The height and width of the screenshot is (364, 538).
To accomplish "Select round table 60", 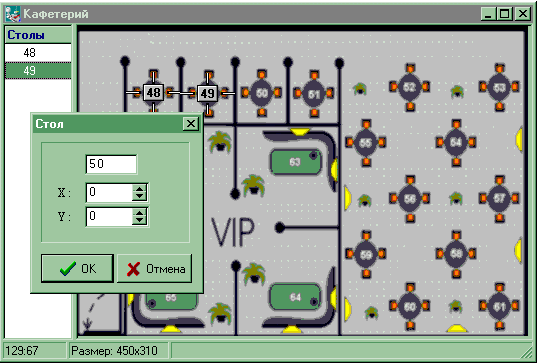I will pyautogui.click(x=410, y=306).
